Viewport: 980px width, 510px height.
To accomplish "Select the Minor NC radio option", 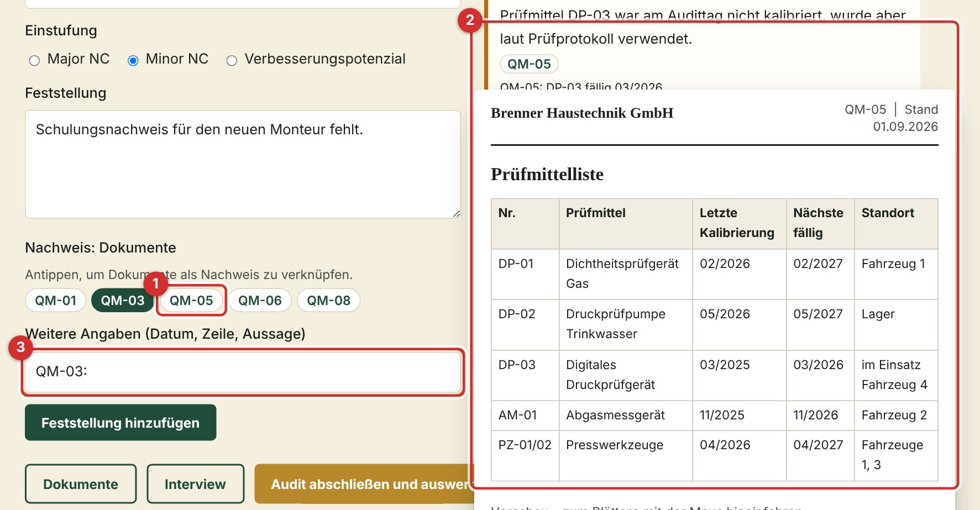I will pyautogui.click(x=133, y=60).
